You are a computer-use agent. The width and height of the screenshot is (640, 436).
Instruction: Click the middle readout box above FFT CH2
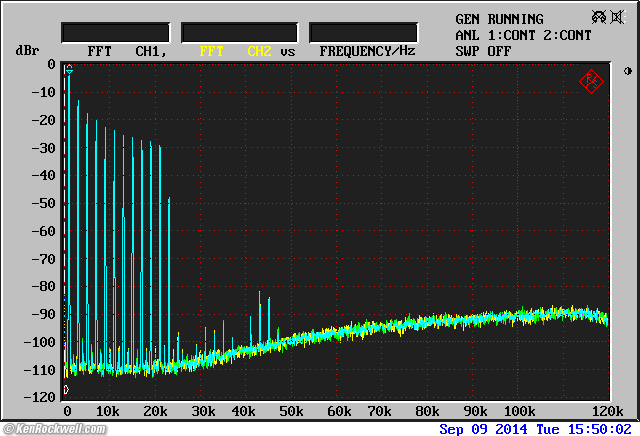coord(239,32)
